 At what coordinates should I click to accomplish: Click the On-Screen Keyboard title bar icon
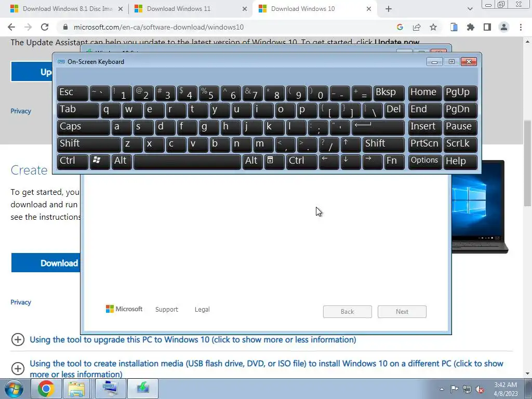[x=61, y=62]
